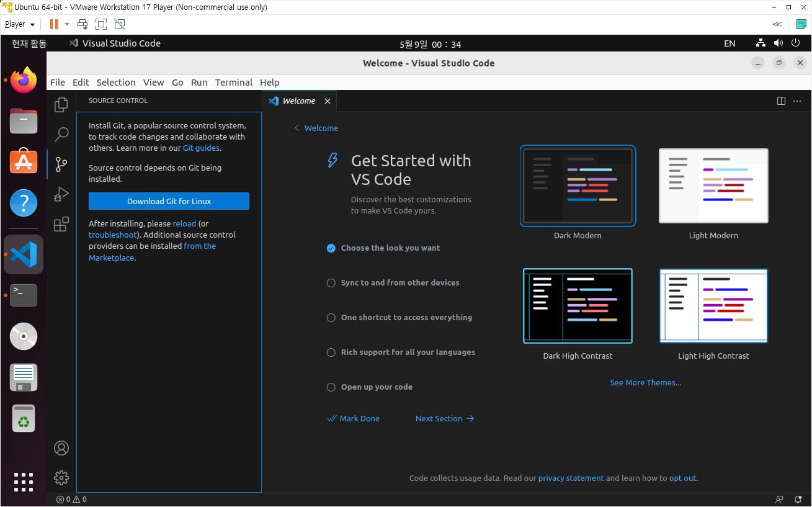Screen dimensions: 812x507
Task: Click VMware send Ctrl+Alt+Del icon
Action: [83, 24]
